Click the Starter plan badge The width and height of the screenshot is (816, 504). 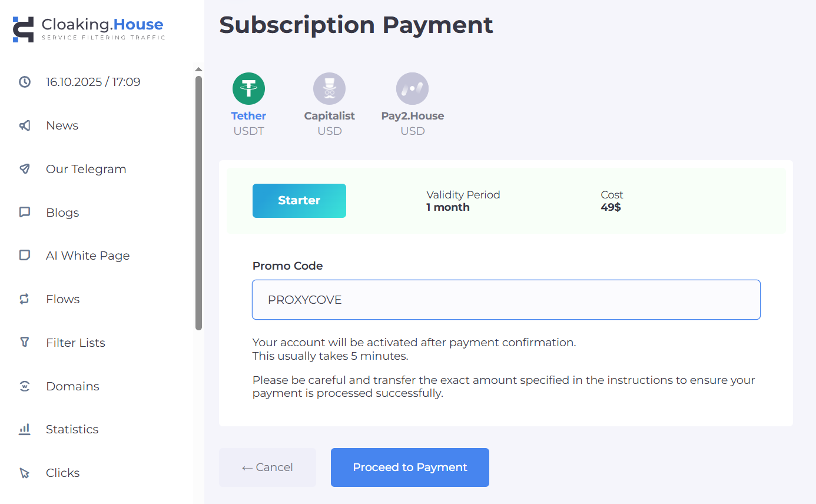coord(299,201)
